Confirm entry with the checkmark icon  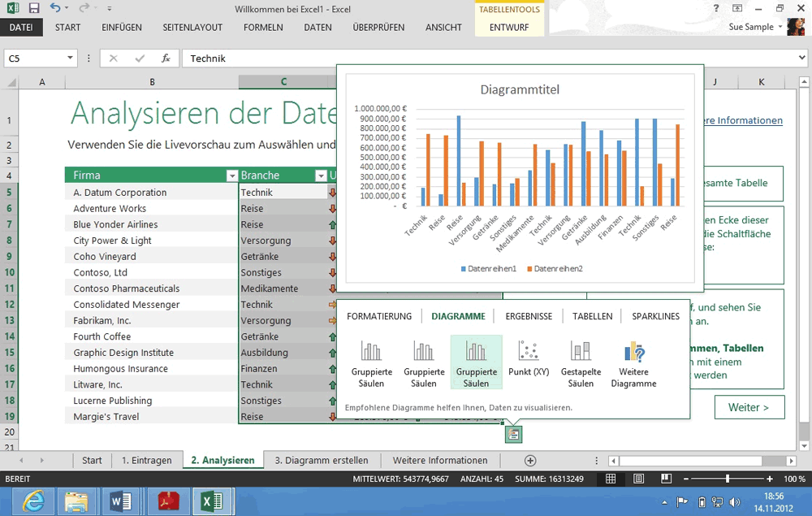140,59
